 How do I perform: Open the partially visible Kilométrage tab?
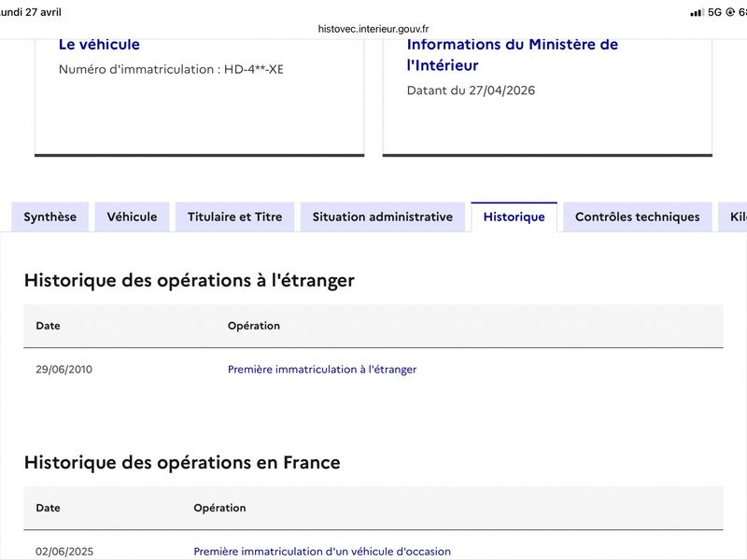(733, 217)
